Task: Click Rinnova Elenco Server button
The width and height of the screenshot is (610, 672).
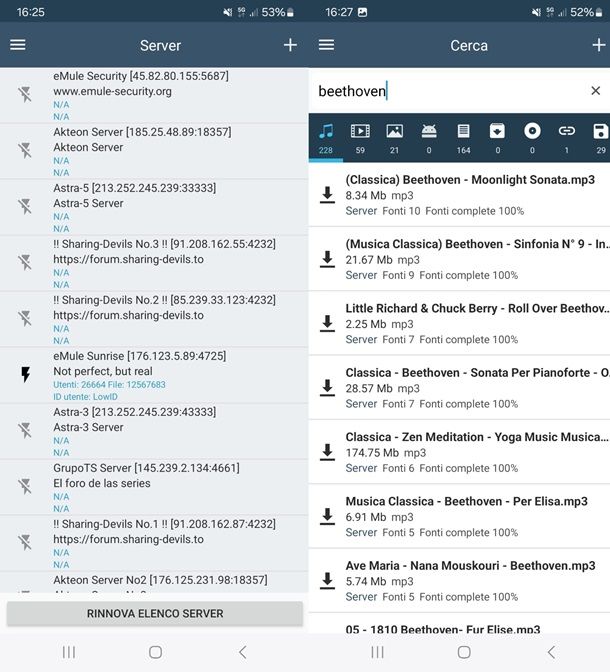Action: coord(155,613)
